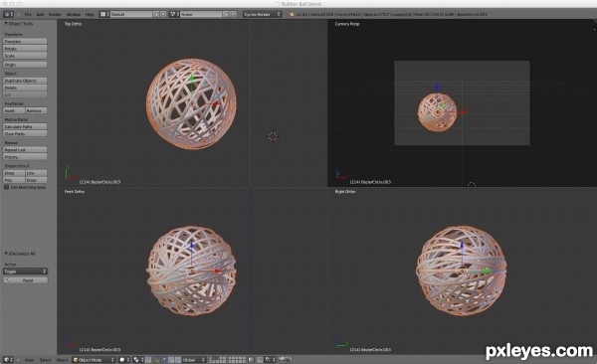Click the Origin button
Image resolution: width=597 pixels, height=364 pixels.
(x=25, y=65)
